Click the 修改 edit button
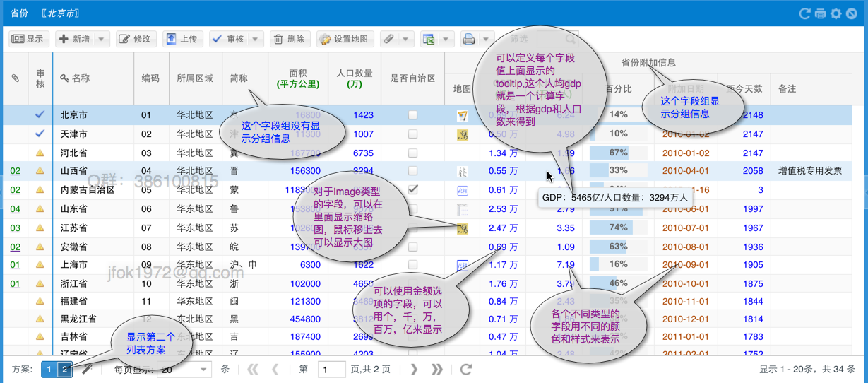The width and height of the screenshot is (868, 383). click(136, 39)
